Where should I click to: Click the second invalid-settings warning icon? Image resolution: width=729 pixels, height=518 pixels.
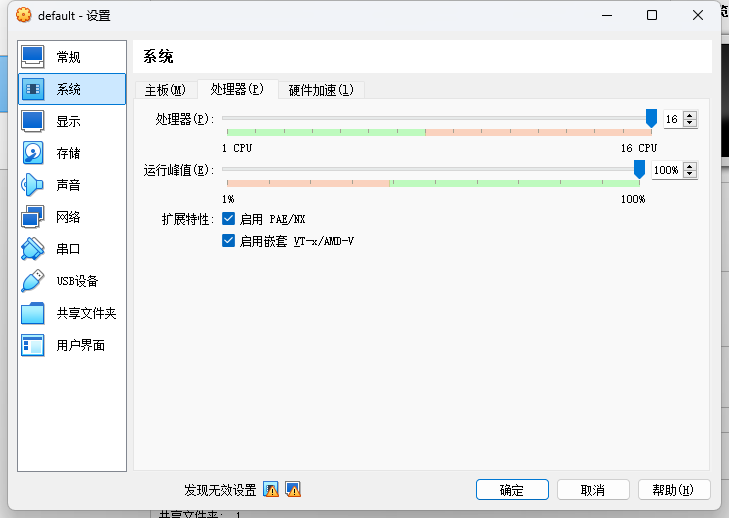(x=293, y=490)
